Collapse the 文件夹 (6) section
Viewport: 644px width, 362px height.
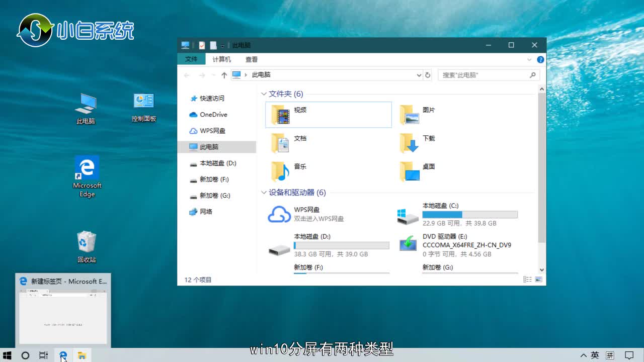click(264, 94)
